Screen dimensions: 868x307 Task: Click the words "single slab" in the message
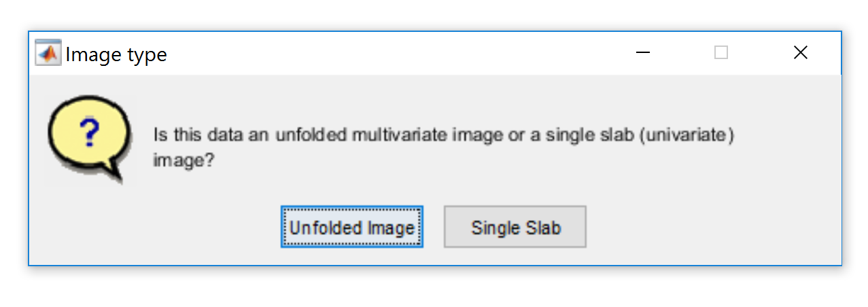pyautogui.click(x=586, y=135)
